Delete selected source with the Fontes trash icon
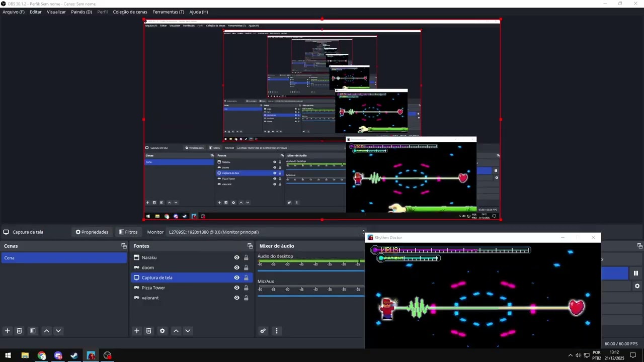This screenshot has height=362, width=644. [148, 331]
